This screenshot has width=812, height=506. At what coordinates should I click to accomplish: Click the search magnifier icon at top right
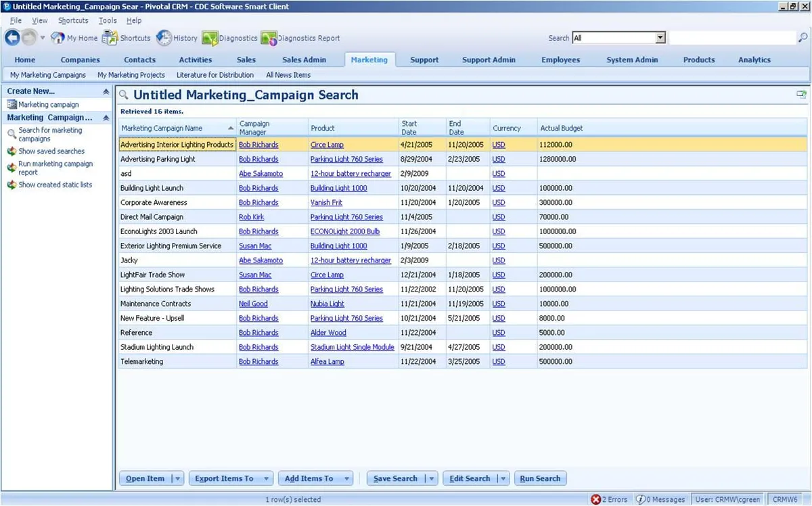pos(803,38)
